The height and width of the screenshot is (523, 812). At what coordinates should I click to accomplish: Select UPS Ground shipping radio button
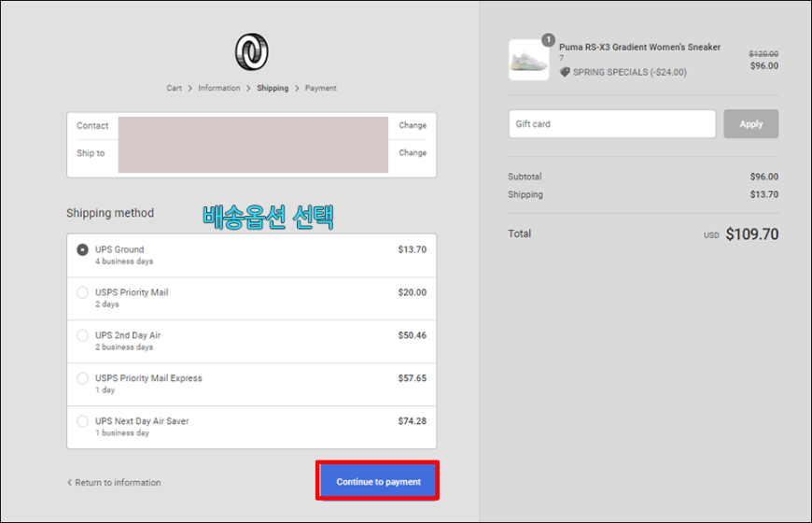pyautogui.click(x=82, y=250)
